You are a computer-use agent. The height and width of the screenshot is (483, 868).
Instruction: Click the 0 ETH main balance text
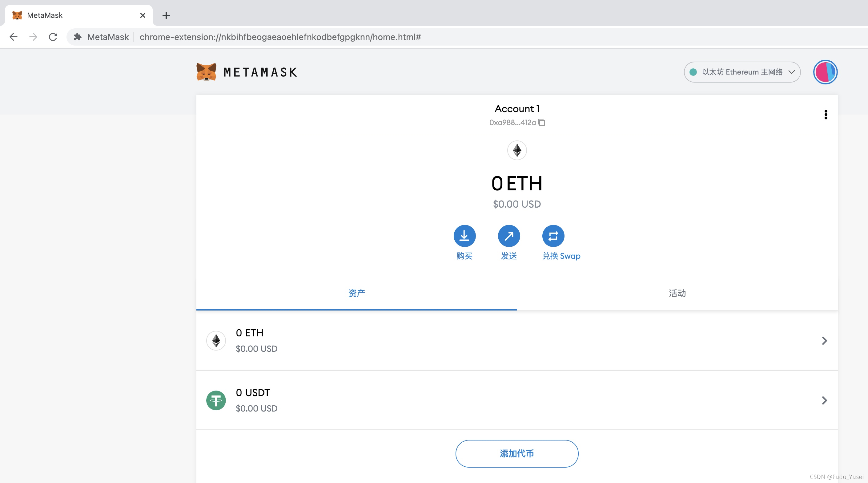517,184
